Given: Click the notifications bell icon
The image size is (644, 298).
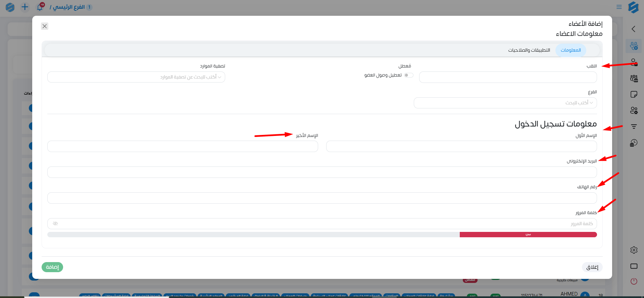Looking at the screenshot, I should [x=40, y=7].
